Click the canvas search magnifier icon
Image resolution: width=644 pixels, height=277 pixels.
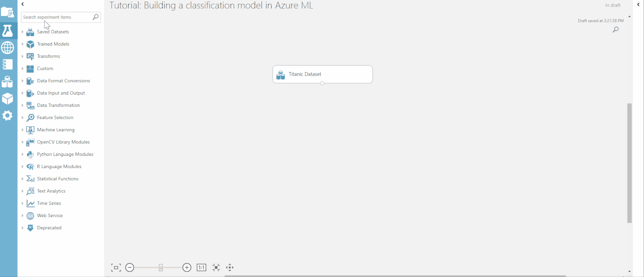coord(615,30)
